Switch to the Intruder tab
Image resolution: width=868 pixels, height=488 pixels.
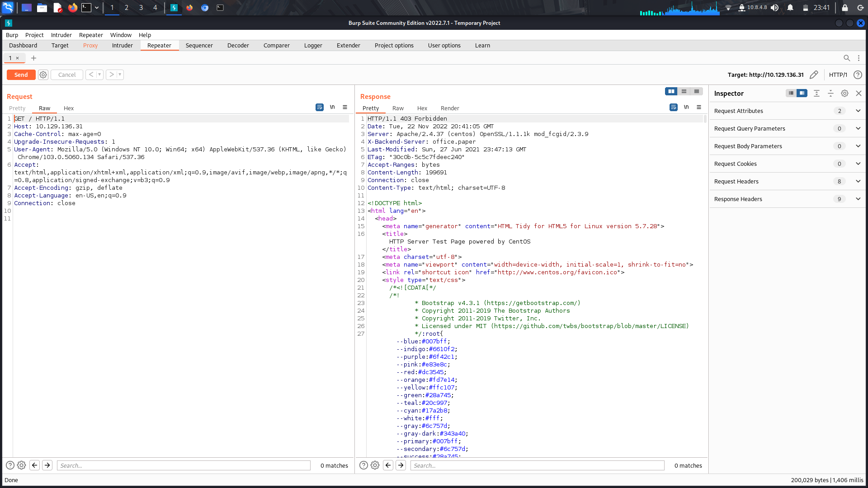(122, 45)
